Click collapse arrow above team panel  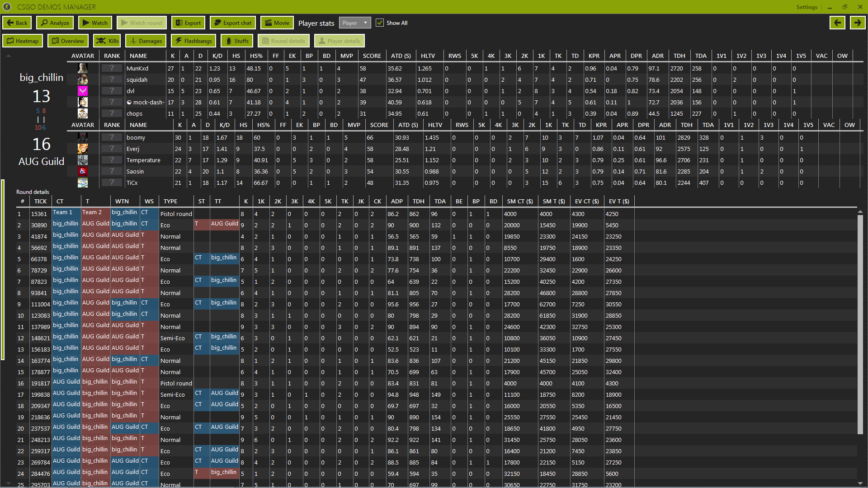(8, 56)
